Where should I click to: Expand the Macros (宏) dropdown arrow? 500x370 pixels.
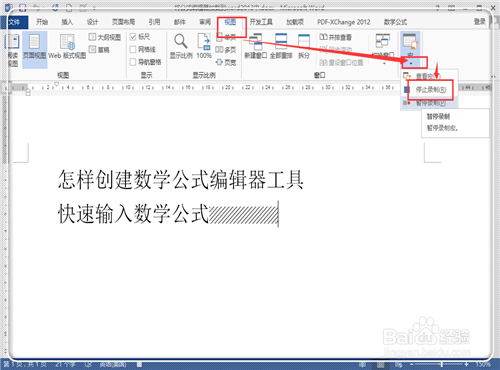point(411,62)
